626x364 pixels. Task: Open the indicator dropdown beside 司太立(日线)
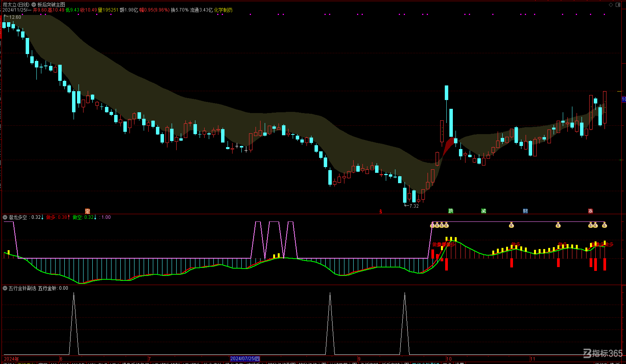coord(34,5)
